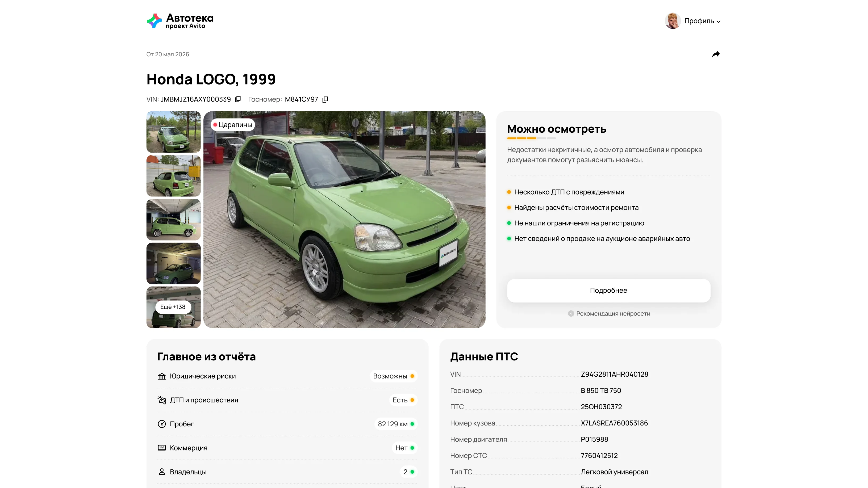Viewport: 868px width, 488px height.
Task: Click the ПТС Госномер value В 850 ТВ 750
Action: 601,391
